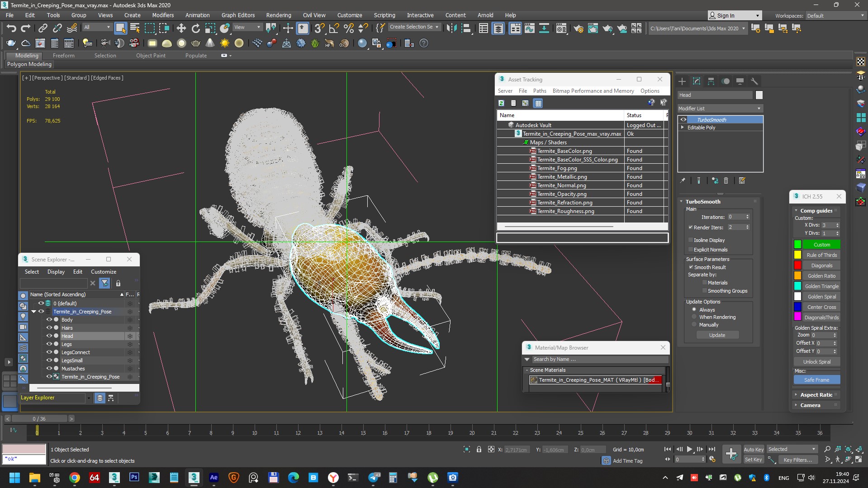The image size is (868, 488).
Task: Switch to the Freeform ribbon tab
Action: tap(63, 56)
